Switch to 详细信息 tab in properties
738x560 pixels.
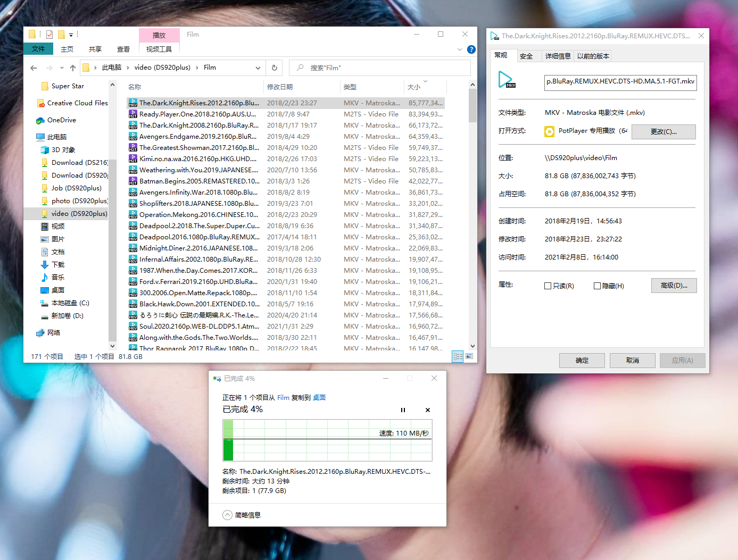point(558,56)
